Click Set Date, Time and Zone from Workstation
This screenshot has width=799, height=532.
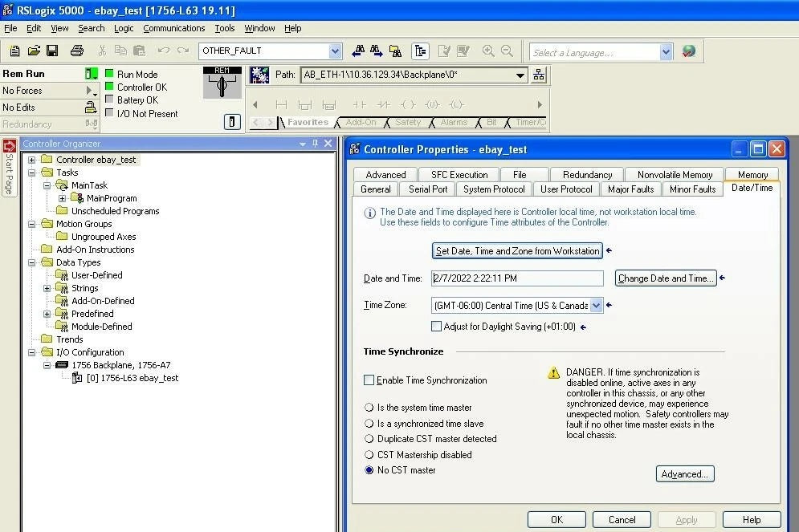tap(517, 251)
